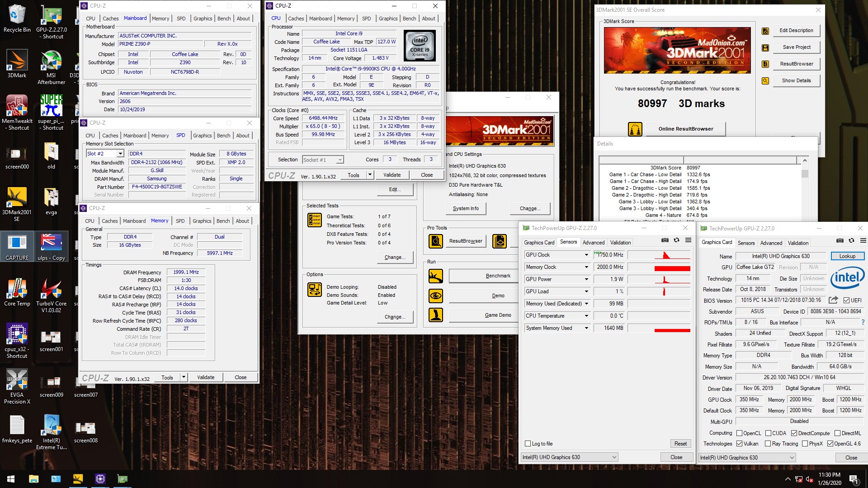Click the Validate button in the CPU-Z CPU window
This screenshot has height=488, width=868.
coord(392,175)
